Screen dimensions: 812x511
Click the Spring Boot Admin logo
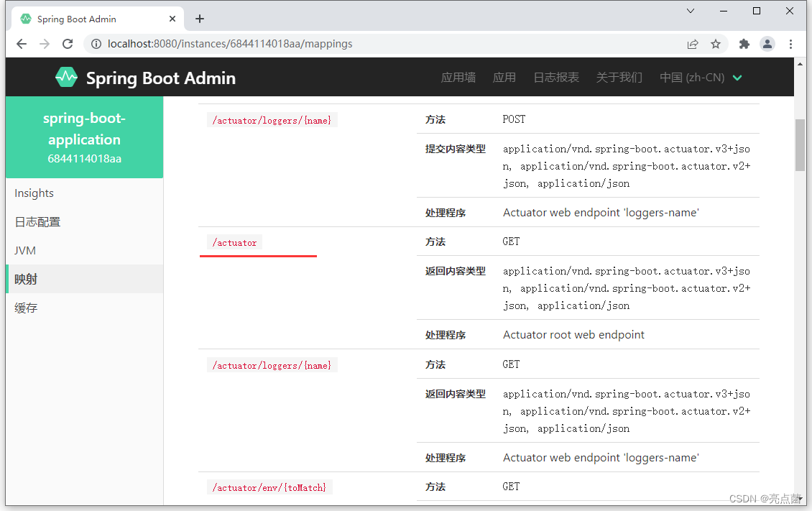(66, 77)
